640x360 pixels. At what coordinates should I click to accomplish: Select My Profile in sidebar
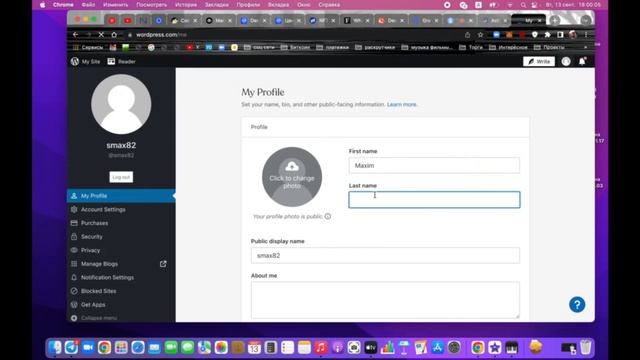click(121, 196)
